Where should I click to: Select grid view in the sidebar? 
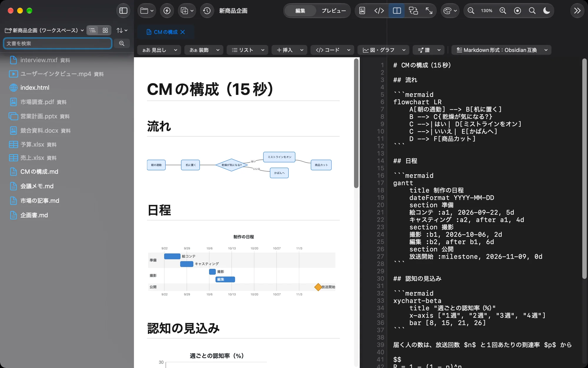(105, 30)
